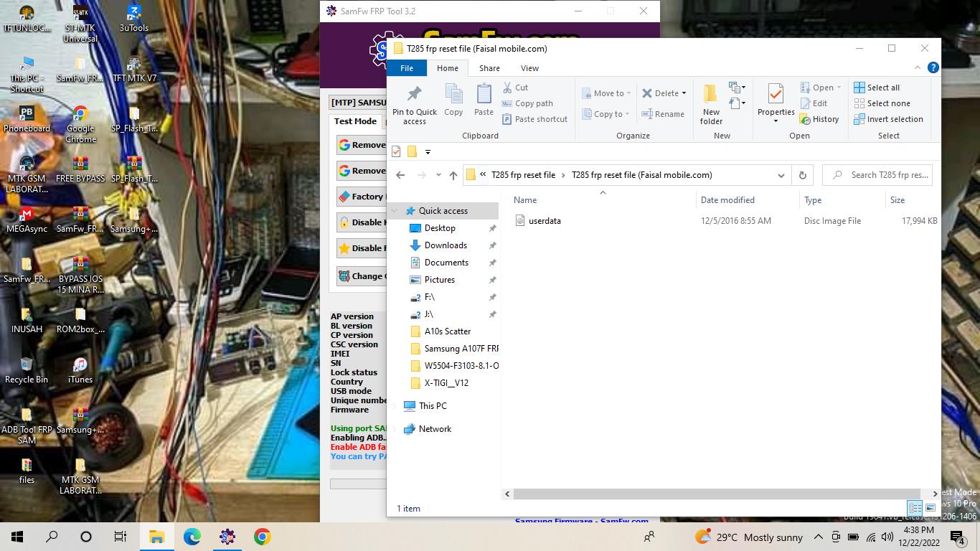The height and width of the screenshot is (551, 980).
Task: Open the Properties ribbon icon
Action: (x=776, y=94)
